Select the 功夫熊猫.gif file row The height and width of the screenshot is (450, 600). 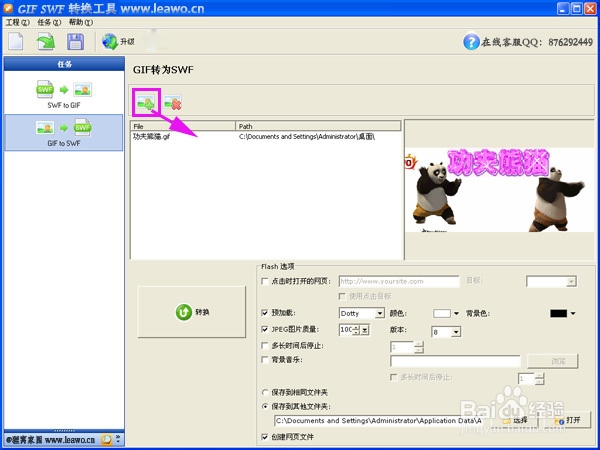pyautogui.click(x=266, y=137)
